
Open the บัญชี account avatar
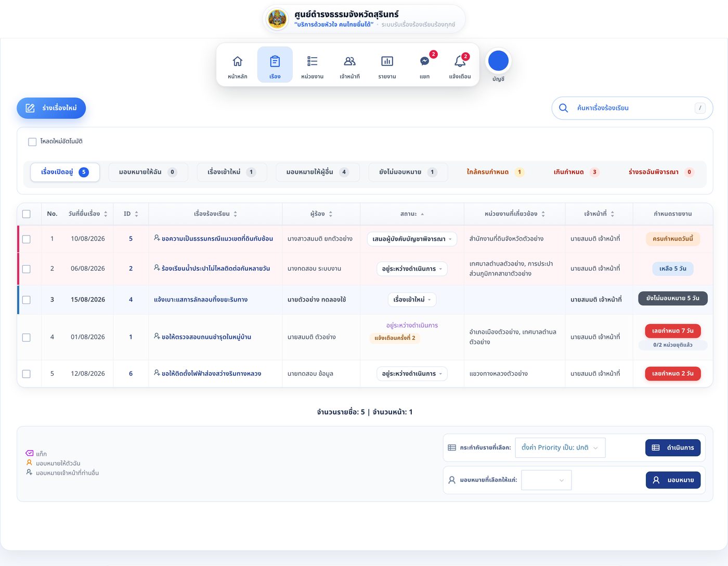click(x=498, y=61)
